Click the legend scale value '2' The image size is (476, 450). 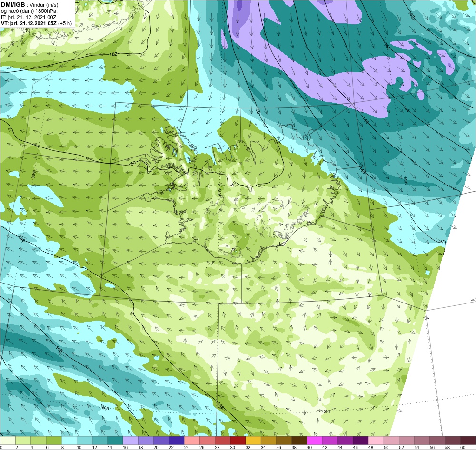point(16,447)
